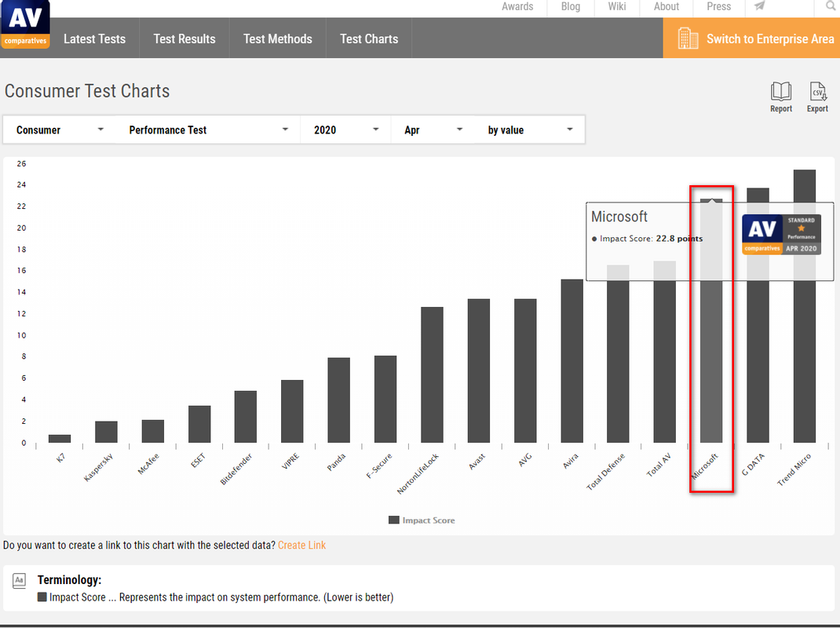The image size is (840, 628).
Task: Select the AVG bar
Action: tap(525, 371)
